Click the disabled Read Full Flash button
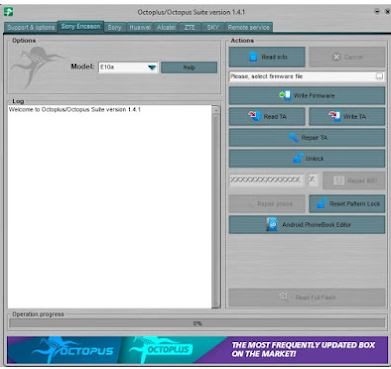 307,297
